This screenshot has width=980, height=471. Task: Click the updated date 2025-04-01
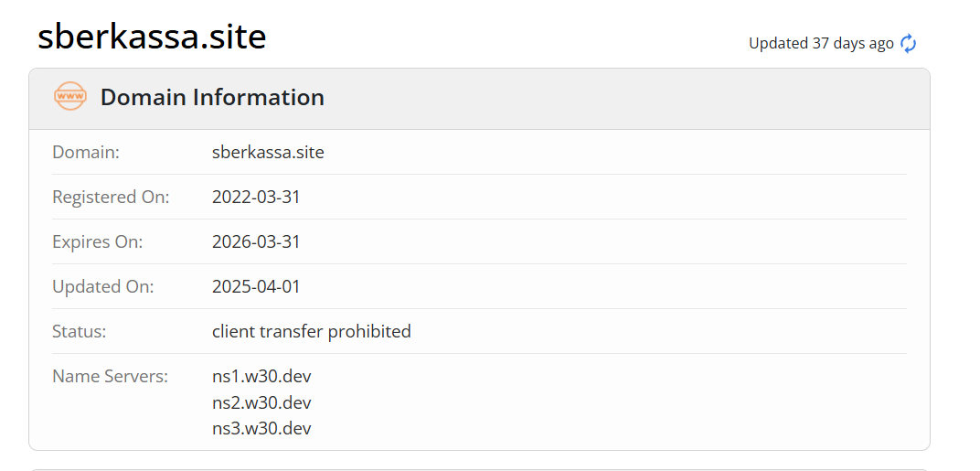click(x=256, y=286)
